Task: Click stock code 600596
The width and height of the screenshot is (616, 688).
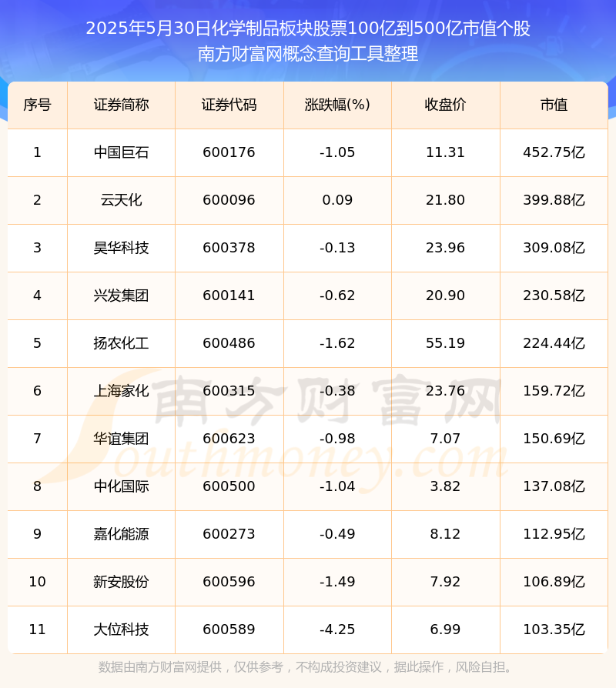Action: tap(229, 582)
